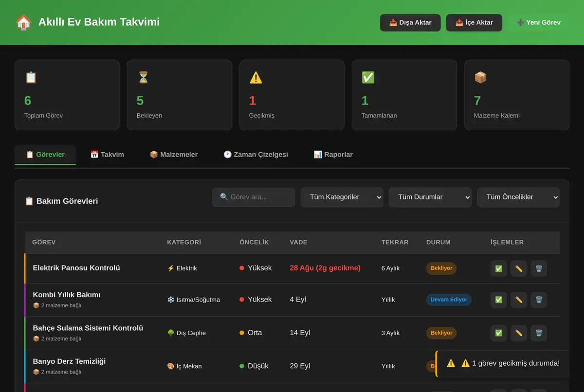Open the Takvim tab
This screenshot has height=392, width=584.
click(107, 155)
